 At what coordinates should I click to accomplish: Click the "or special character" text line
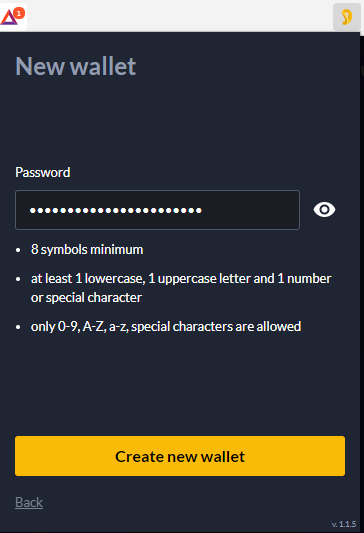click(86, 298)
